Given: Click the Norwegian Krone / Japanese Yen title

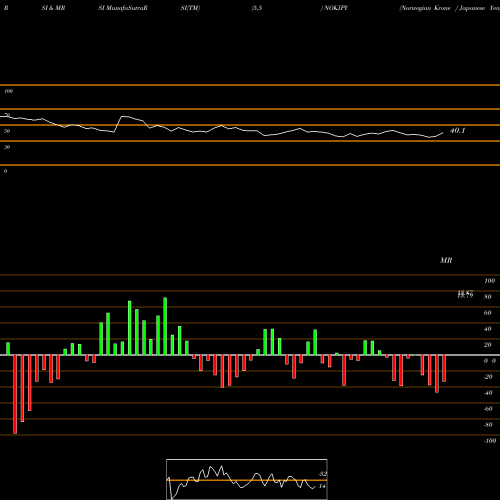Looking at the screenshot, I should point(450,8).
